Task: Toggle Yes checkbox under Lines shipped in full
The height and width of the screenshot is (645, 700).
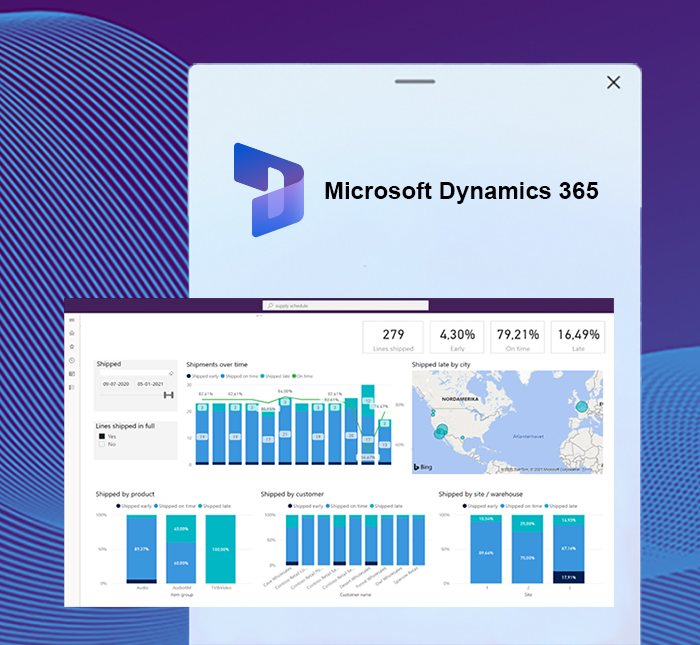Action: 102,436
